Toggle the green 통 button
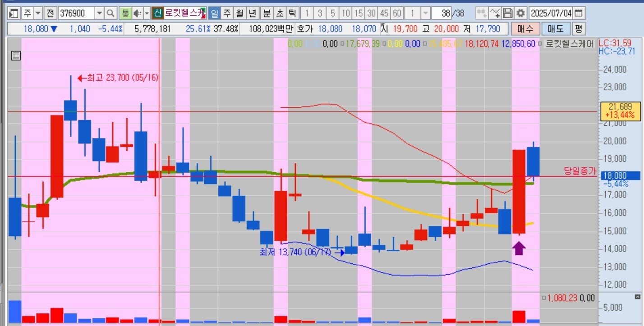 click(125, 13)
